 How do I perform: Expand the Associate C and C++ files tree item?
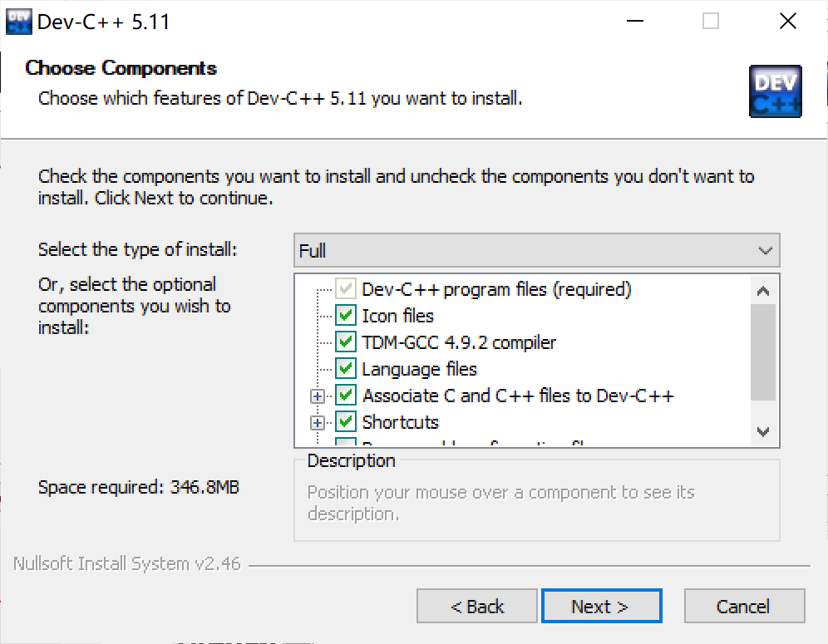click(317, 395)
